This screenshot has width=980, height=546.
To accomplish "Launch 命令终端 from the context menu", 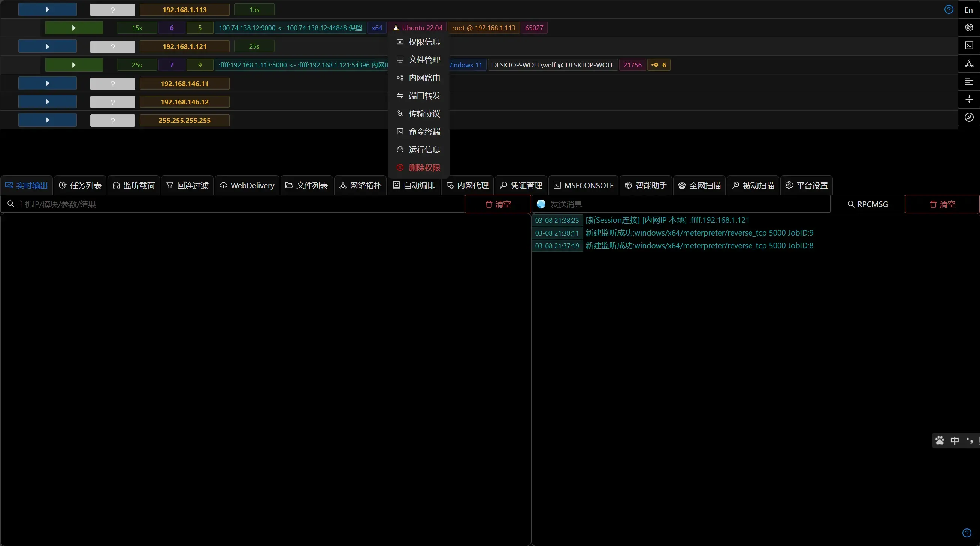I will pyautogui.click(x=418, y=131).
